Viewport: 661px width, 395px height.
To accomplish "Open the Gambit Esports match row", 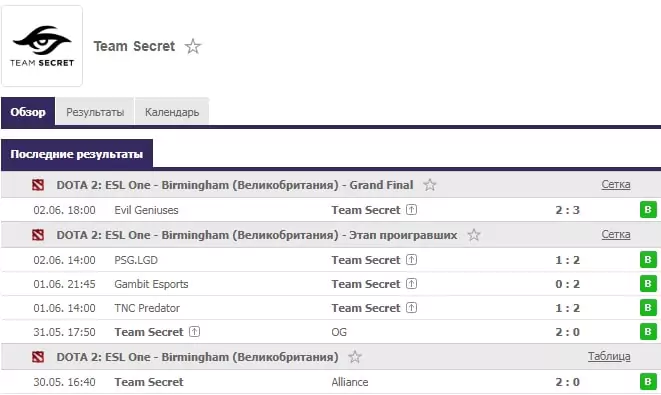I will coord(331,284).
